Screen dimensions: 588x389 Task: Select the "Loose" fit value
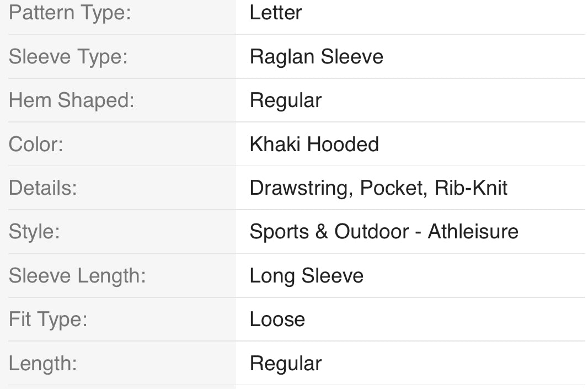[x=277, y=319]
